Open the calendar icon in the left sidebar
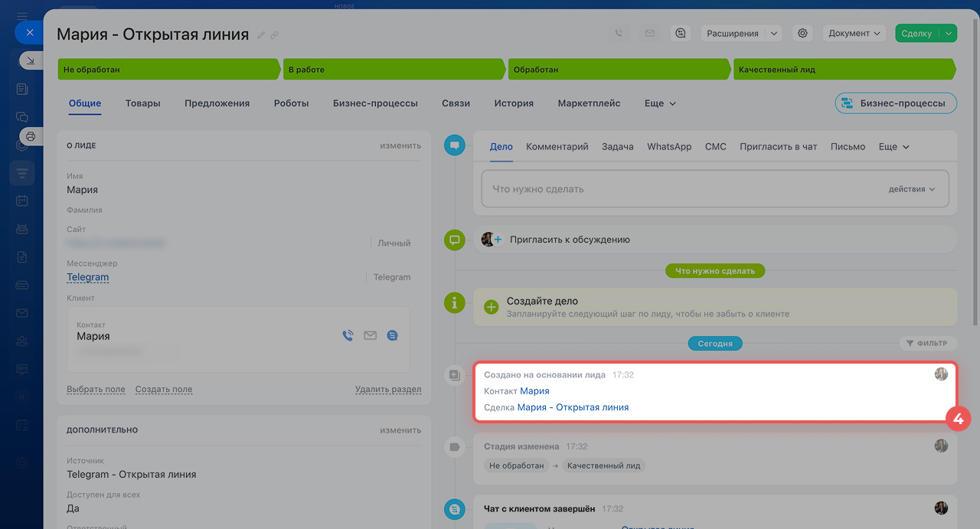 tap(21, 201)
